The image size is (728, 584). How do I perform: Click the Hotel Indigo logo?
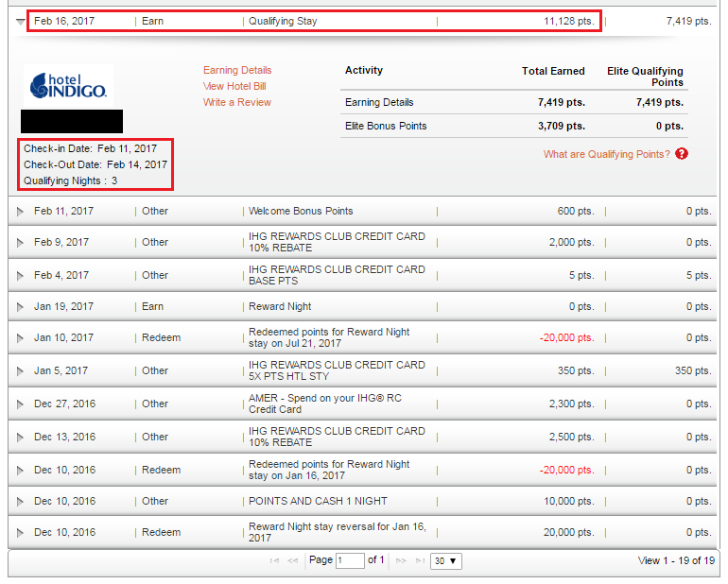pos(68,85)
